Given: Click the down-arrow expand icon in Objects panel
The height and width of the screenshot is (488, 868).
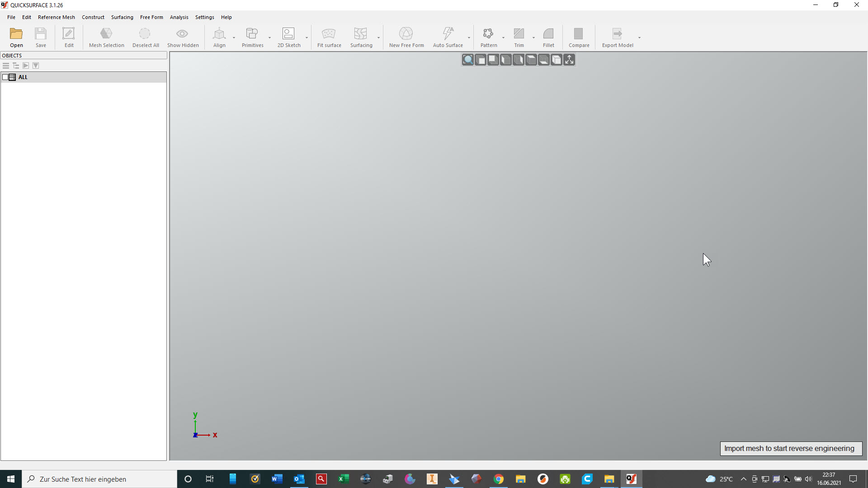Looking at the screenshot, I should click(x=36, y=66).
